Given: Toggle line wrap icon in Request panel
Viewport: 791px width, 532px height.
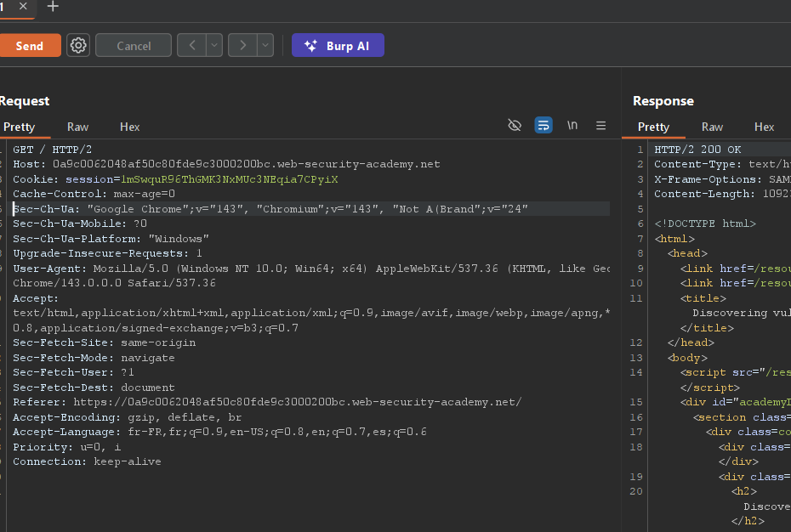Looking at the screenshot, I should point(543,126).
